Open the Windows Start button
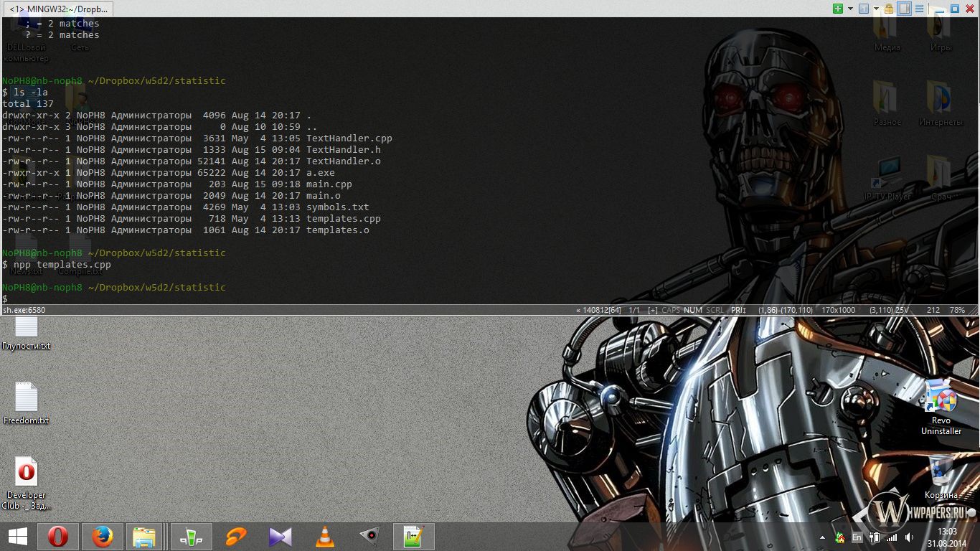The image size is (980, 551). pyautogui.click(x=17, y=537)
